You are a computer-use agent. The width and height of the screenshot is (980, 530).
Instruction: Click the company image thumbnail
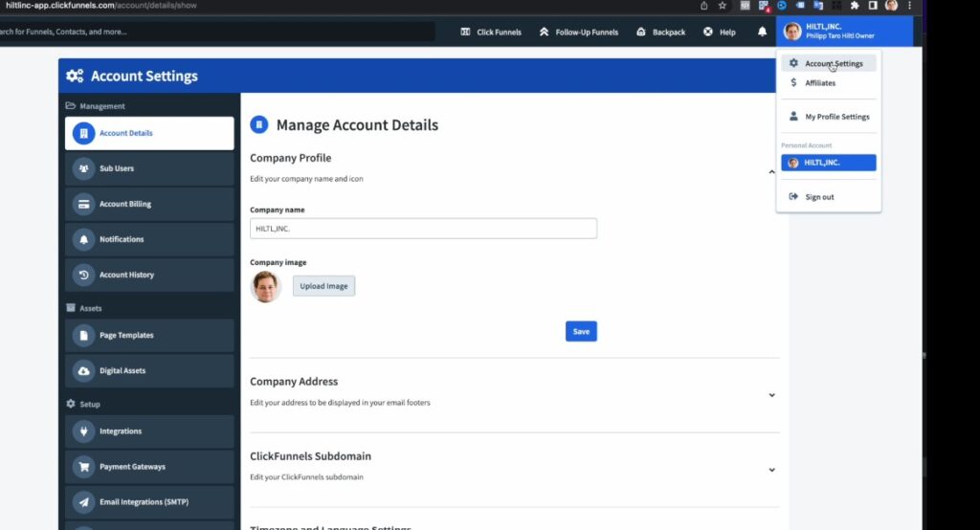tap(266, 286)
